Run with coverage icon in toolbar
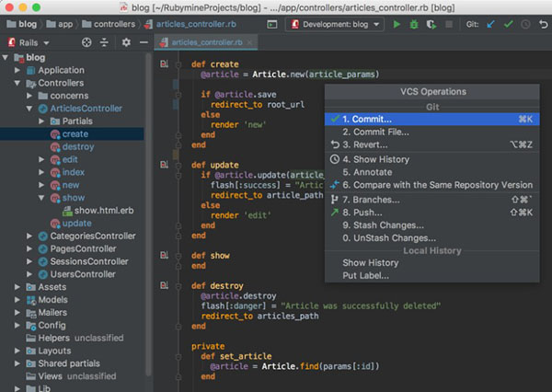The width and height of the screenshot is (552, 392). pyautogui.click(x=431, y=24)
